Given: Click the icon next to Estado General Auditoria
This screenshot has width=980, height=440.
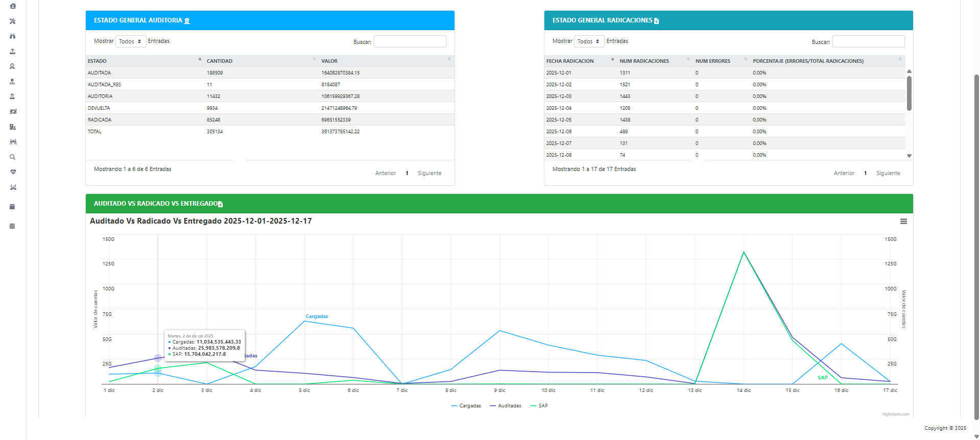Looking at the screenshot, I should [187, 21].
